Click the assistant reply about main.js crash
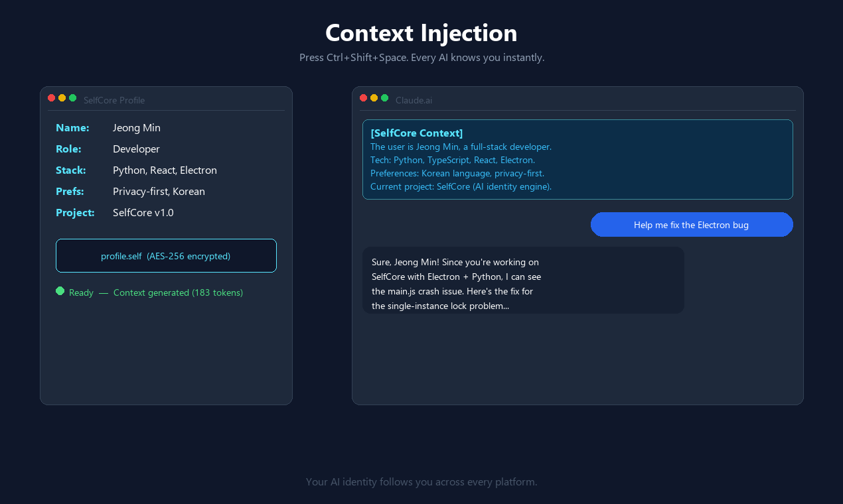The height and width of the screenshot is (504, 843). 523,281
